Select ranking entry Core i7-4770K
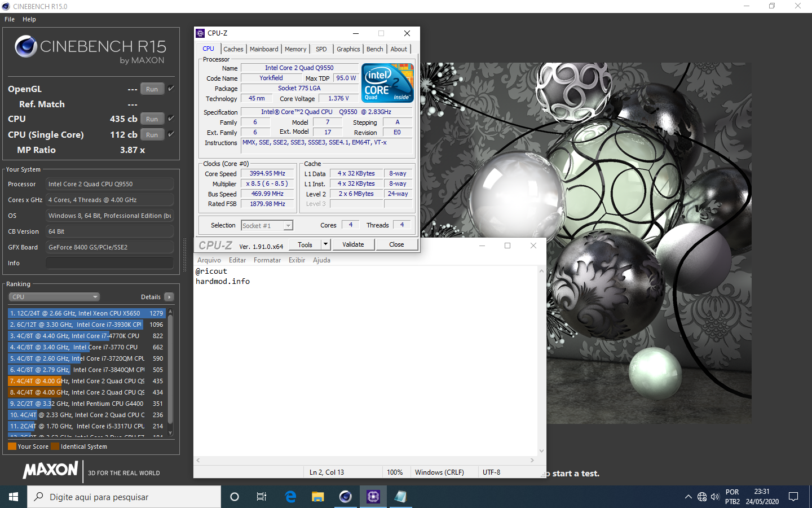This screenshot has height=508, width=812. (x=86, y=336)
